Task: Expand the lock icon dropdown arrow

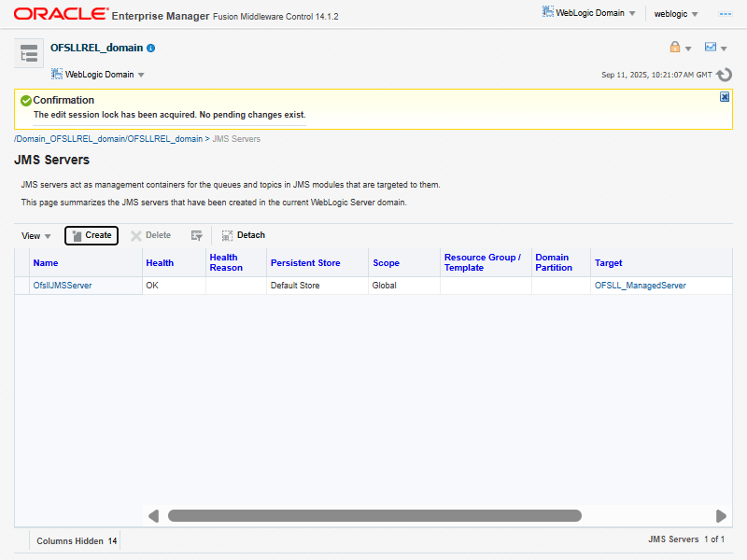Action: coord(688,49)
